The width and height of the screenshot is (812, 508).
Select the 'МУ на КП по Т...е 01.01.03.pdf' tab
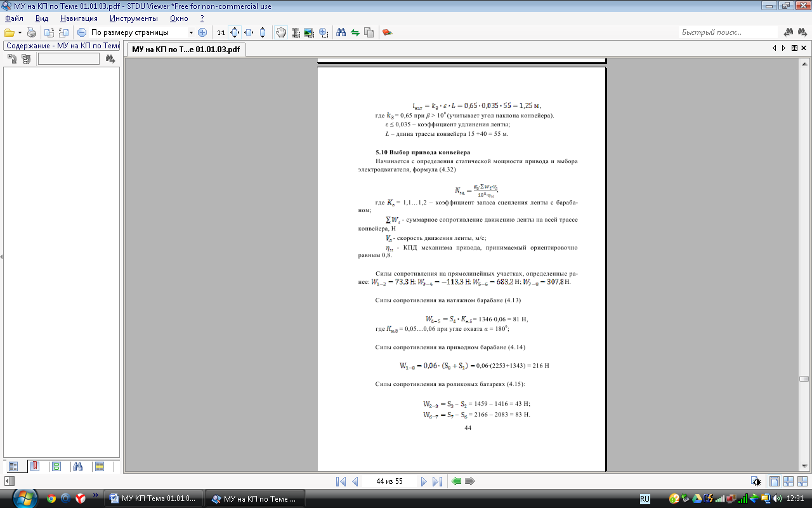(x=186, y=49)
